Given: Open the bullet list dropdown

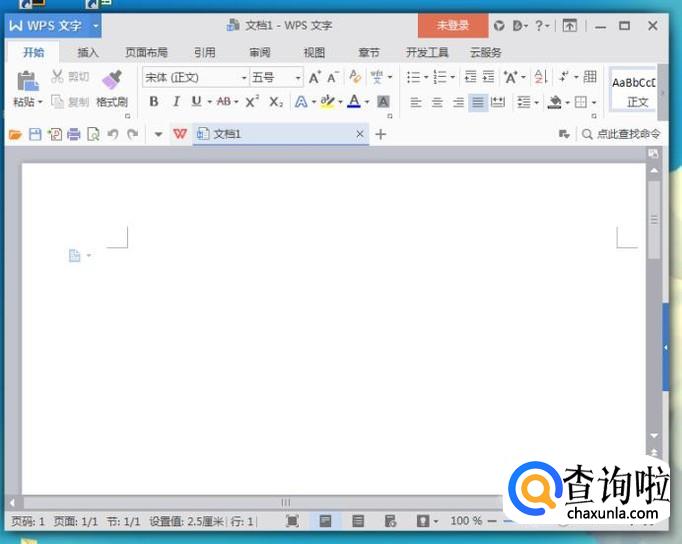Looking at the screenshot, I should pos(426,77).
